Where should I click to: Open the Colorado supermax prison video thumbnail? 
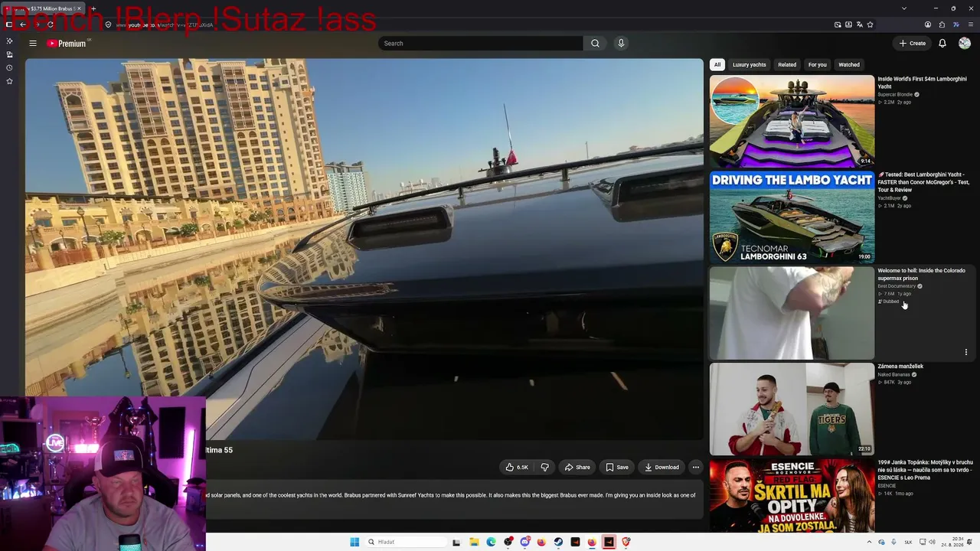(x=792, y=313)
